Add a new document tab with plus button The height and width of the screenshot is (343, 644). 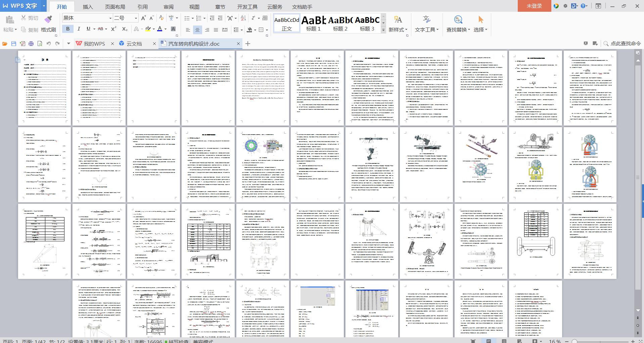[248, 44]
